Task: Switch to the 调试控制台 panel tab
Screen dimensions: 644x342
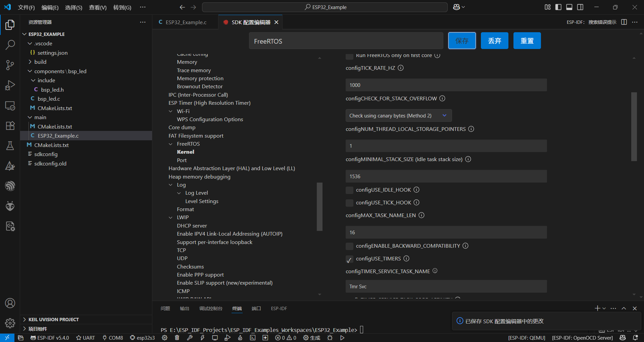Action: coord(211,308)
